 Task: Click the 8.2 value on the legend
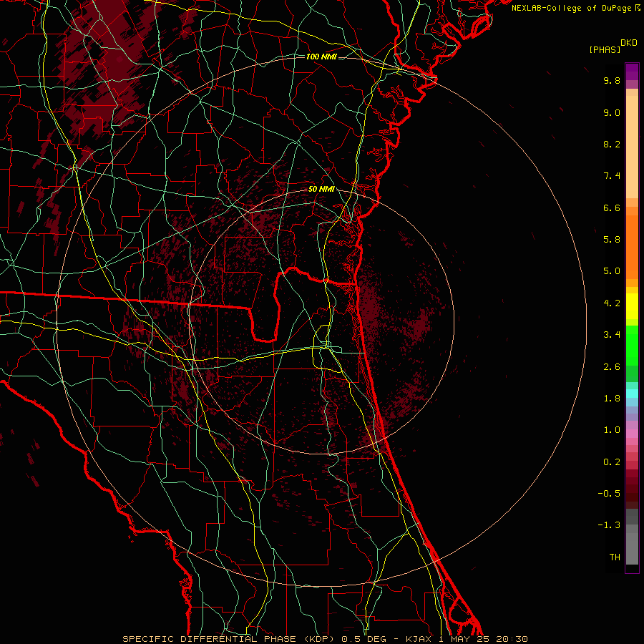(x=612, y=144)
